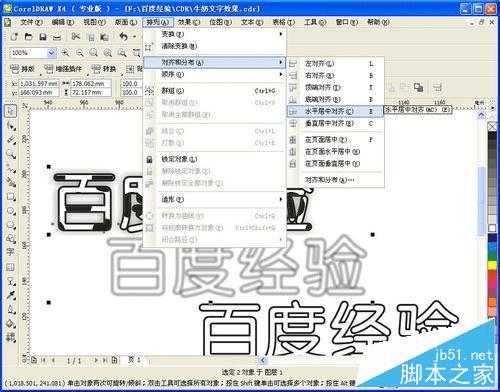Open the 工具(O) menu
500x392 pixels.
[x=315, y=22]
